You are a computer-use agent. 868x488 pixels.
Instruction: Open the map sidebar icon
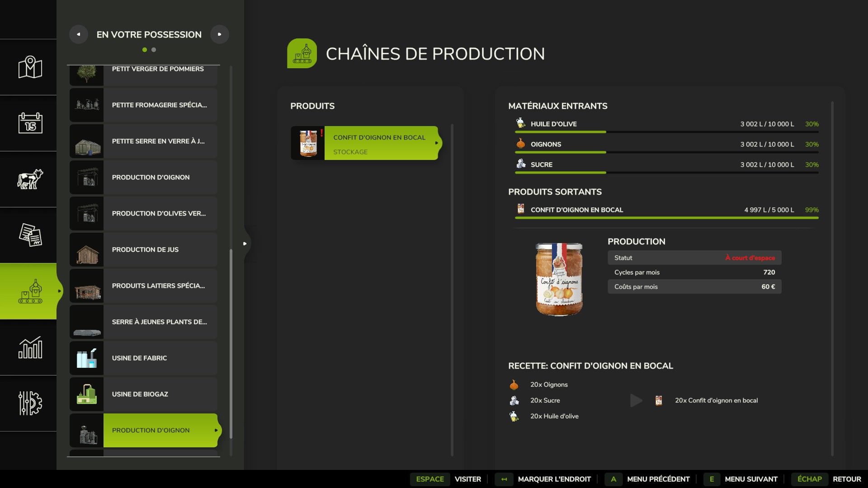pyautogui.click(x=30, y=67)
